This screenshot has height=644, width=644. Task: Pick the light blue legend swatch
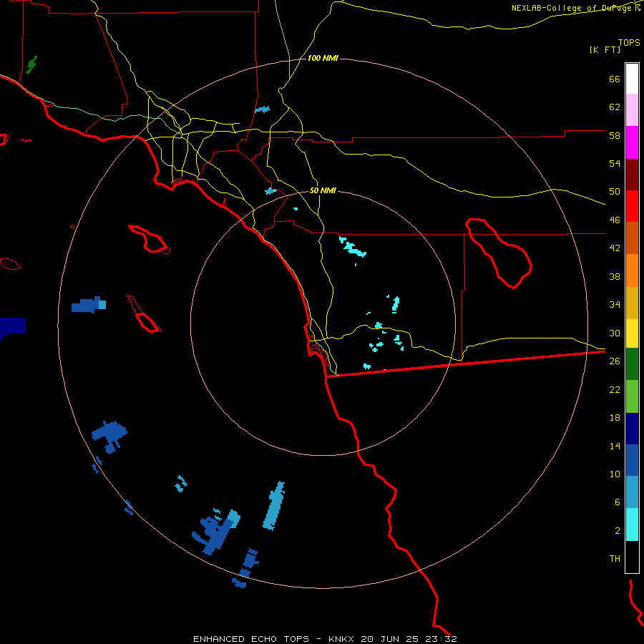coord(632,492)
